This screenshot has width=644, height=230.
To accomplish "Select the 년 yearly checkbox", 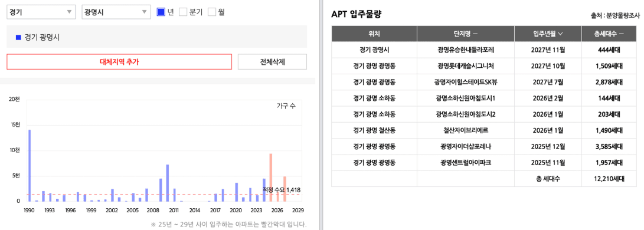I will 161,12.
